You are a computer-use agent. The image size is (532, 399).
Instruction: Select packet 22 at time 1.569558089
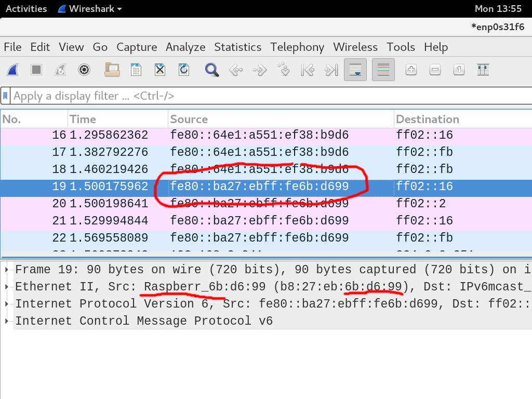(x=266, y=238)
